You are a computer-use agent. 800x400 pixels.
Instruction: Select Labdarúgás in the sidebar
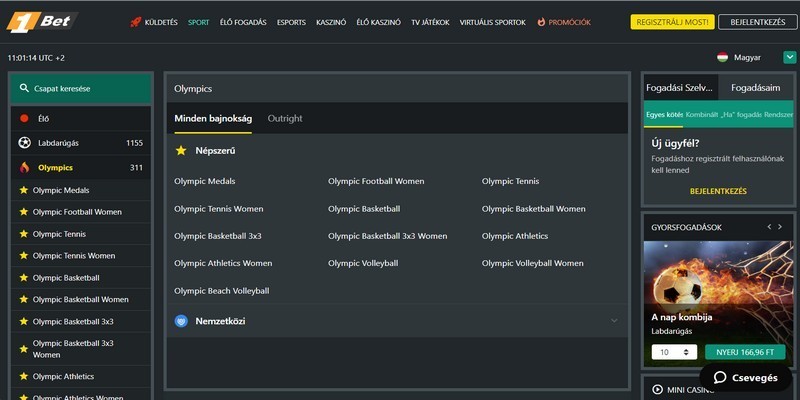81,143
